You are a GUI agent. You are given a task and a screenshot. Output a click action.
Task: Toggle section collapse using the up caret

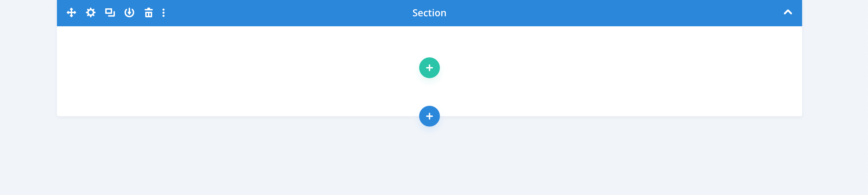(x=788, y=12)
